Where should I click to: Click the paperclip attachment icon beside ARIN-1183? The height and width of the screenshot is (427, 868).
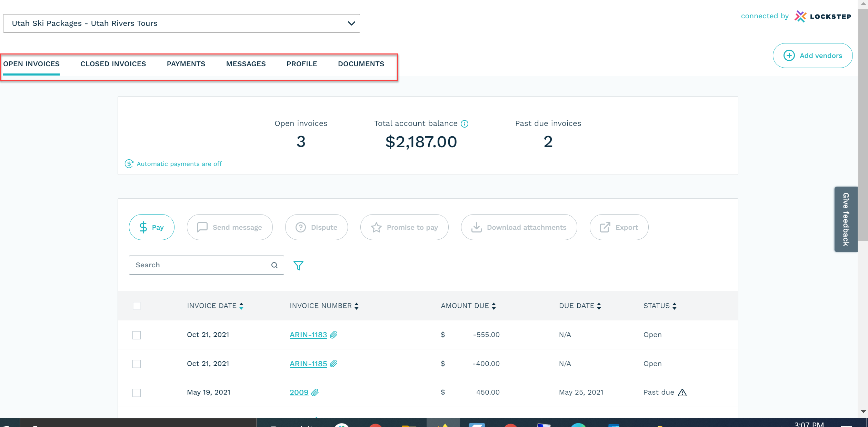333,335
